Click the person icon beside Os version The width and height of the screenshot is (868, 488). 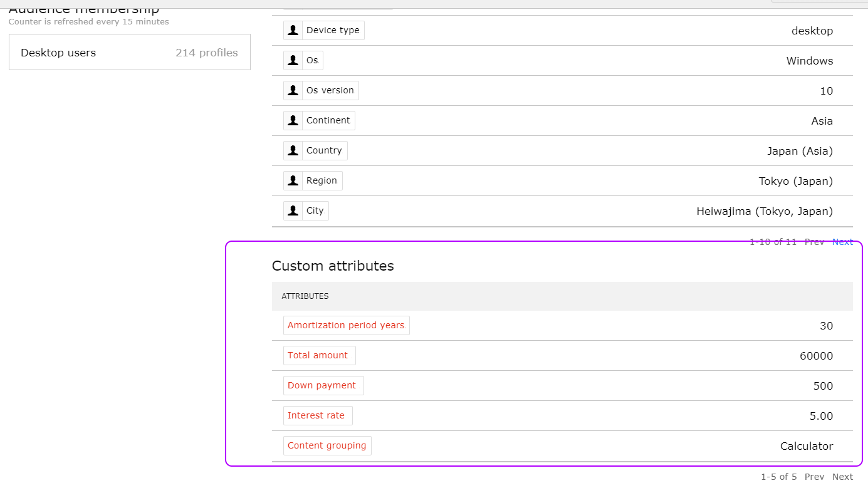293,91
